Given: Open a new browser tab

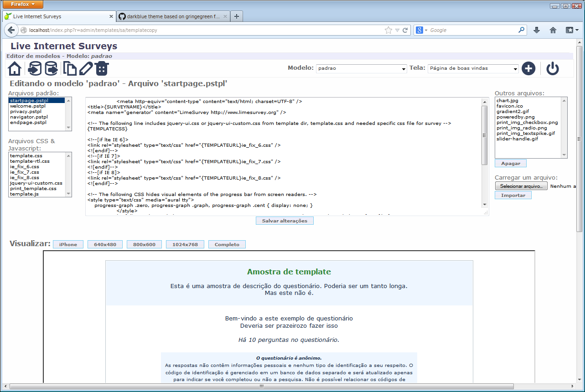Looking at the screenshot, I should (236, 16).
